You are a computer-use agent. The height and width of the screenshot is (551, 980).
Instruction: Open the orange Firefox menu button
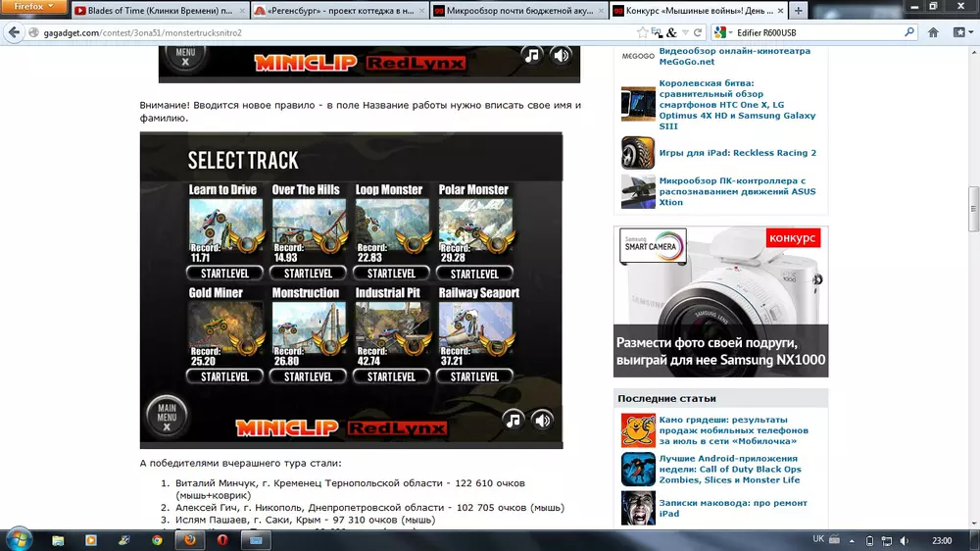point(34,8)
